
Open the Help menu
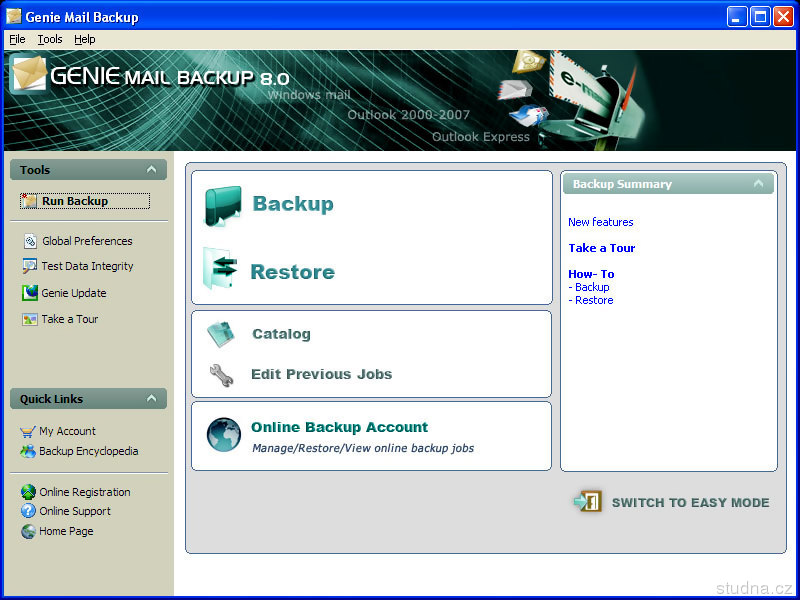click(85, 39)
